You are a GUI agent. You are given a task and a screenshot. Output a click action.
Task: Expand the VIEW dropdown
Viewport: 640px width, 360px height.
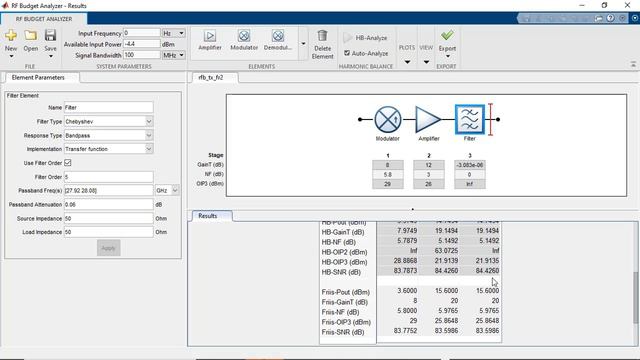pos(426,62)
